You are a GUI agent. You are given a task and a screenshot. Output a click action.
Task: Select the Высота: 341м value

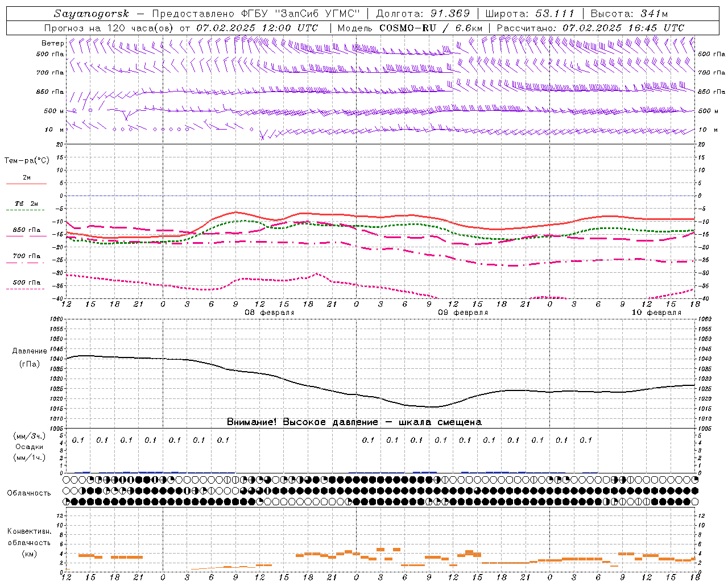629,14
